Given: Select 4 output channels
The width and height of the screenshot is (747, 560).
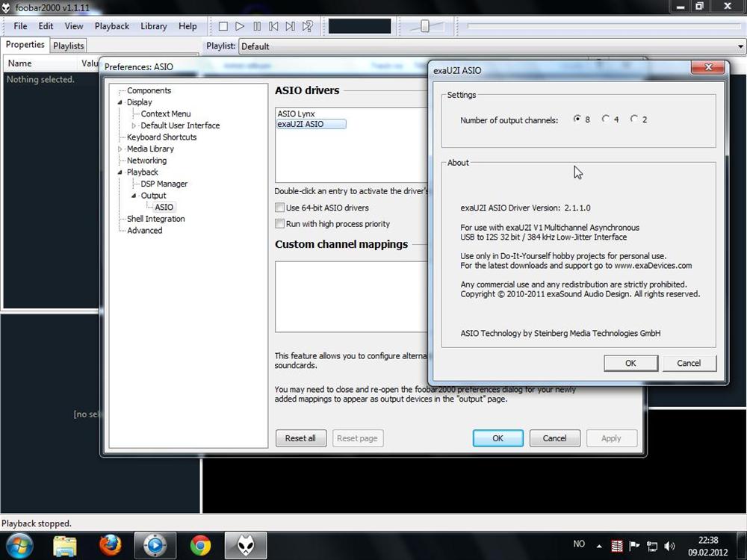Looking at the screenshot, I should (x=606, y=119).
